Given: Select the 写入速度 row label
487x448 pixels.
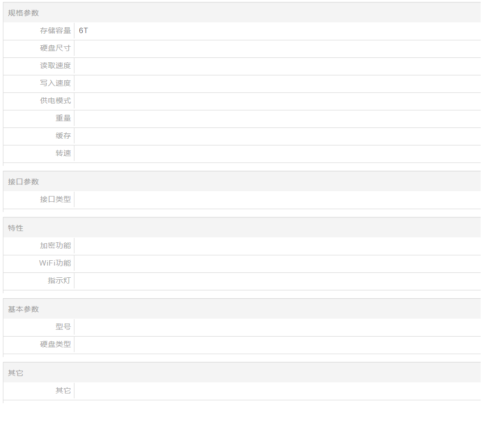Looking at the screenshot, I should [55, 83].
